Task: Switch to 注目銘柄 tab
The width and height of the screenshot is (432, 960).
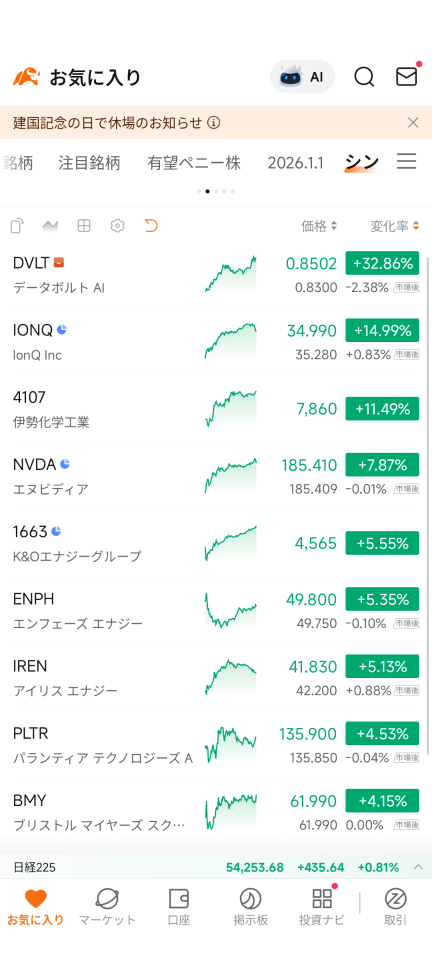Action: (89, 163)
